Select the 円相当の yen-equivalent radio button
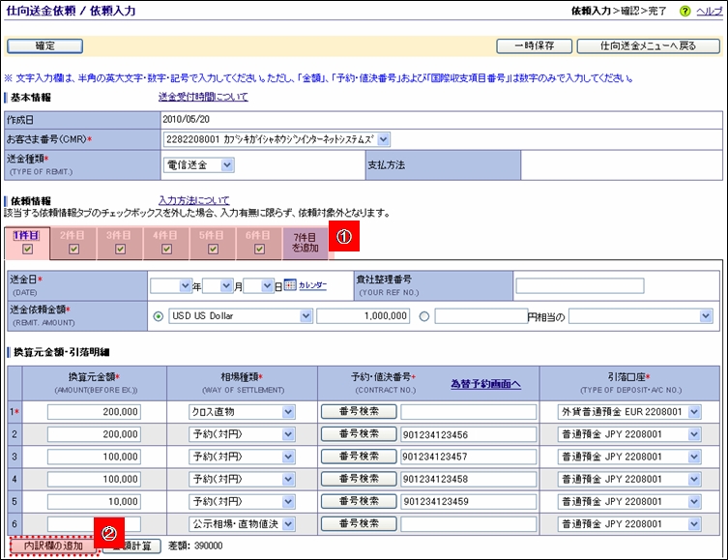This screenshot has height=560, width=728. 423,316
